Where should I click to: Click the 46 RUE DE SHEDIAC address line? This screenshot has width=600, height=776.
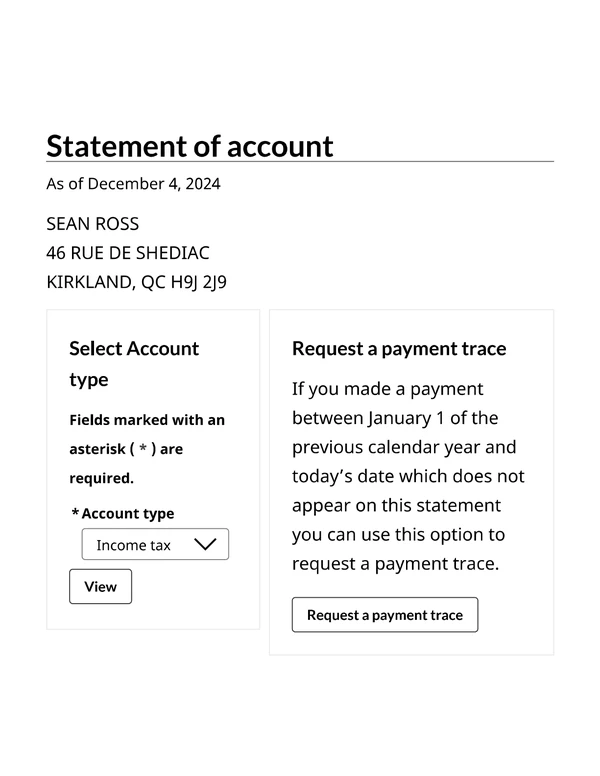click(x=128, y=253)
